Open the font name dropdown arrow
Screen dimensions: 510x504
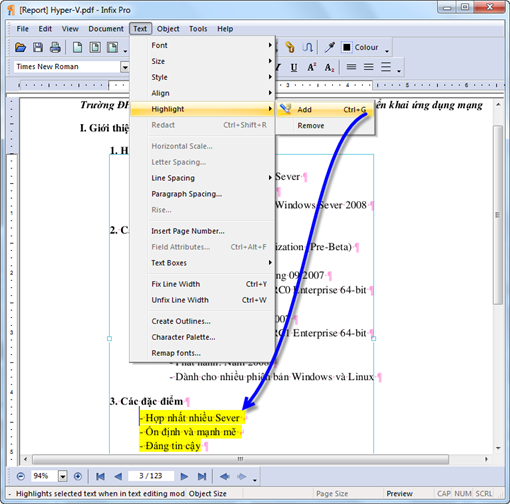tap(125, 67)
